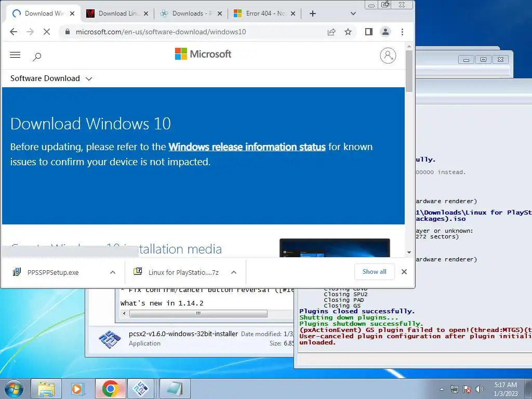Click 'Plugins closed successfully.' log line
This screenshot has width=532, height=399.
[357, 311]
